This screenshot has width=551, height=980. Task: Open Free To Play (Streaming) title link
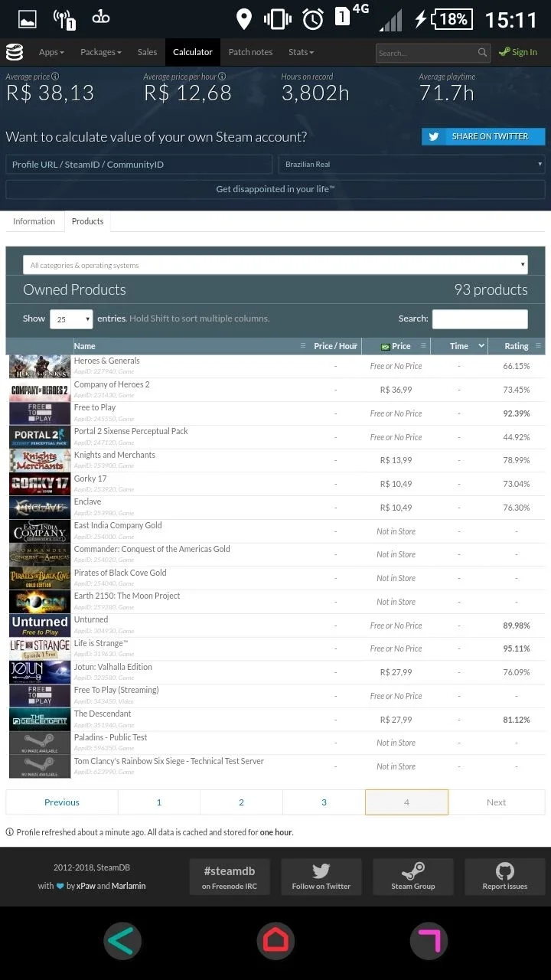[116, 690]
